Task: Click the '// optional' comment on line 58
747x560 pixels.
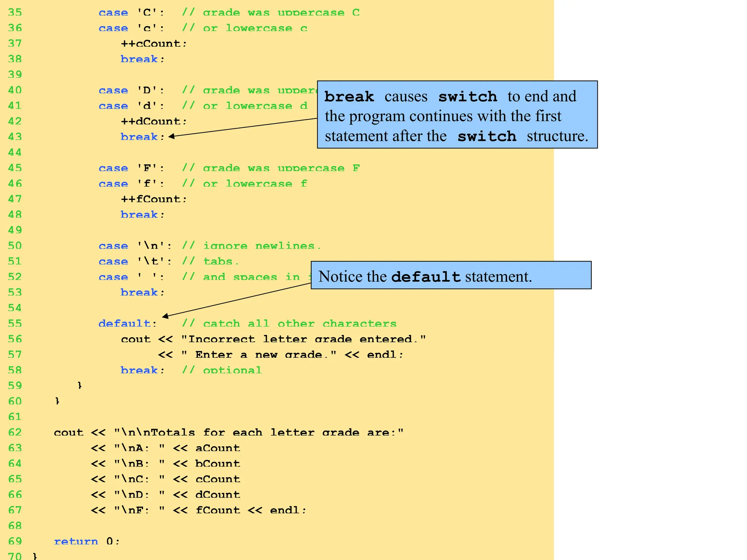Action: [x=222, y=370]
